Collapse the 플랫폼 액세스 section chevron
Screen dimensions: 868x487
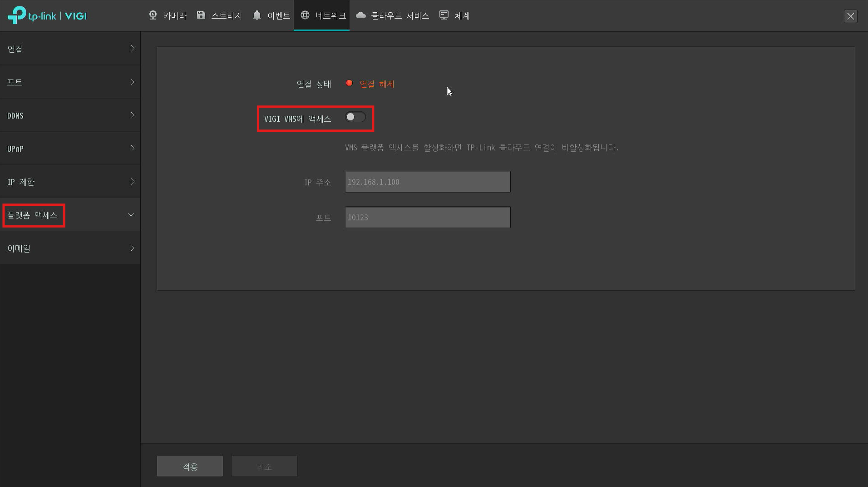click(131, 214)
